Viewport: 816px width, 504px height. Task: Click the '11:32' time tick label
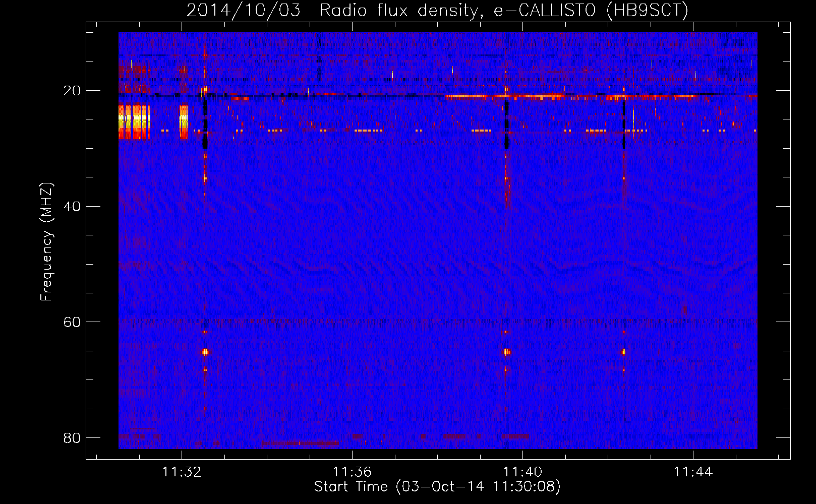click(x=182, y=472)
